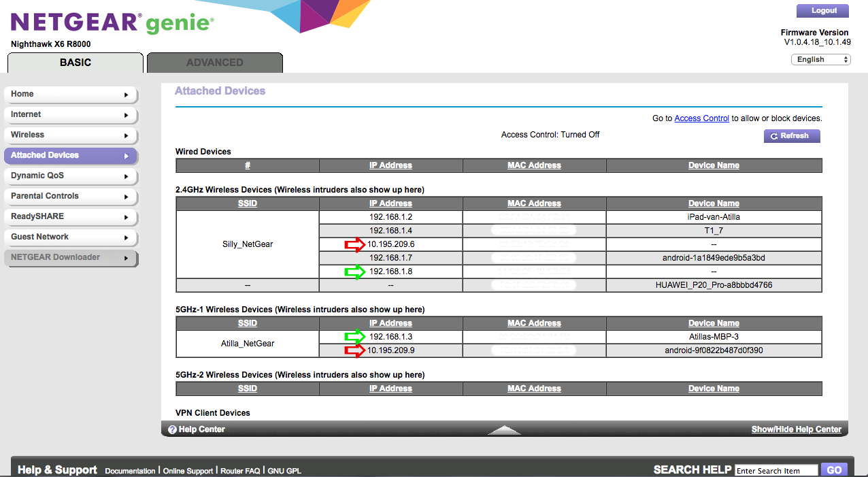
Task: Sort wired devices by Device Name
Action: [x=714, y=165]
